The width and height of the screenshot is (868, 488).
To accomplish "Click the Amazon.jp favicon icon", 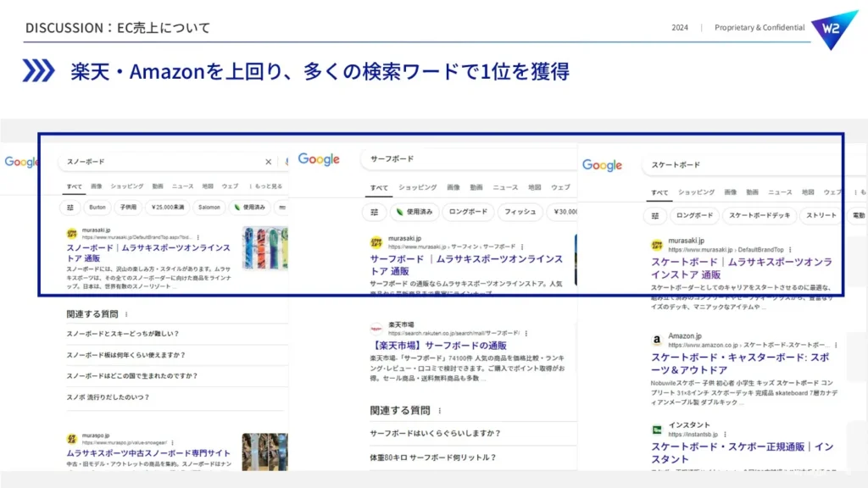I will [657, 340].
